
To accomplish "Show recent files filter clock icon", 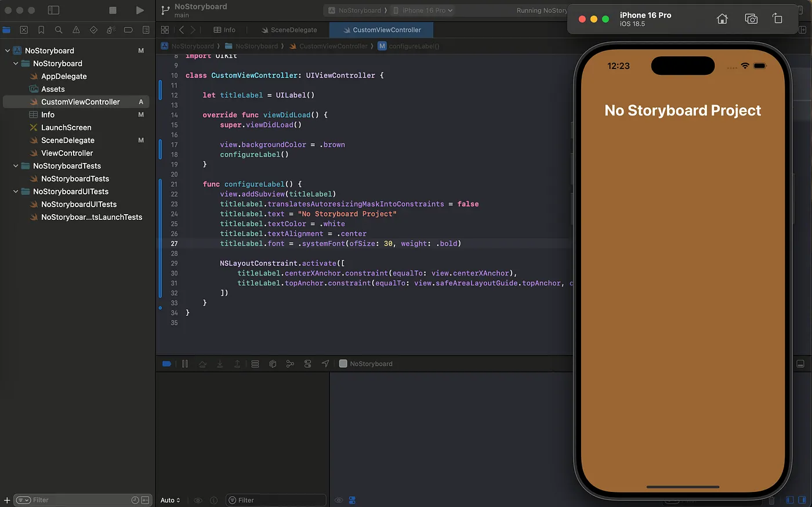I will [x=135, y=500].
